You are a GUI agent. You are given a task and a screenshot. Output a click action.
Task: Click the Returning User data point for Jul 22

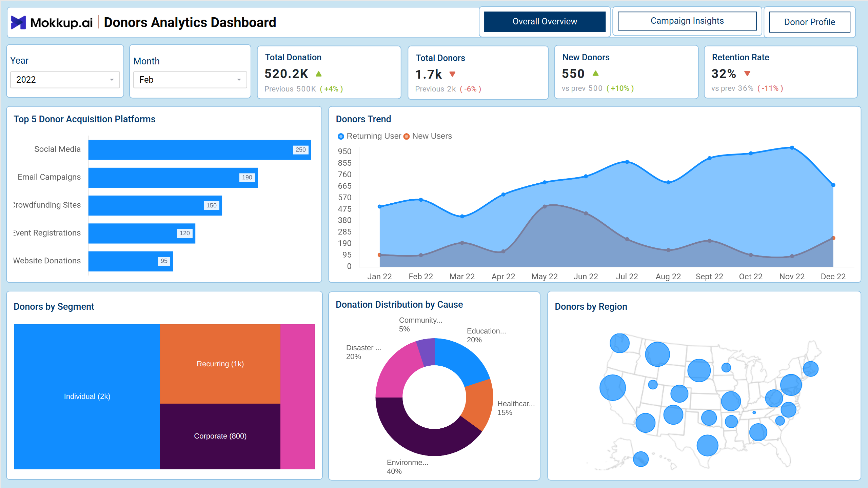(x=627, y=162)
